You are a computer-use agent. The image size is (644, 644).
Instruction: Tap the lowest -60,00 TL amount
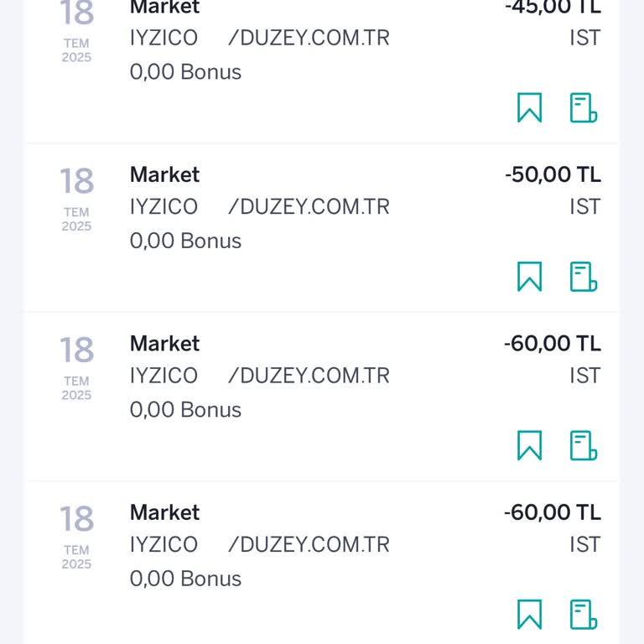point(552,512)
